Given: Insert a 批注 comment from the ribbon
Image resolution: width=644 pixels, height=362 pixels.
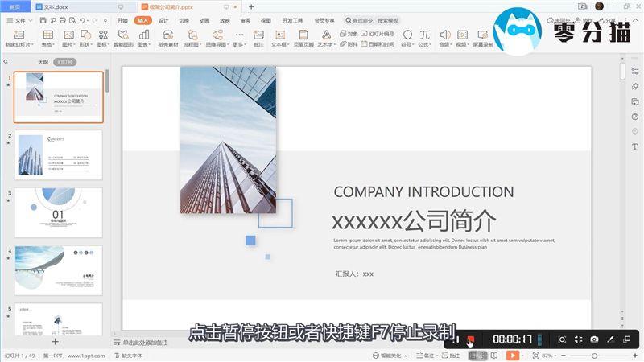Looking at the screenshot, I should (x=258, y=35).
